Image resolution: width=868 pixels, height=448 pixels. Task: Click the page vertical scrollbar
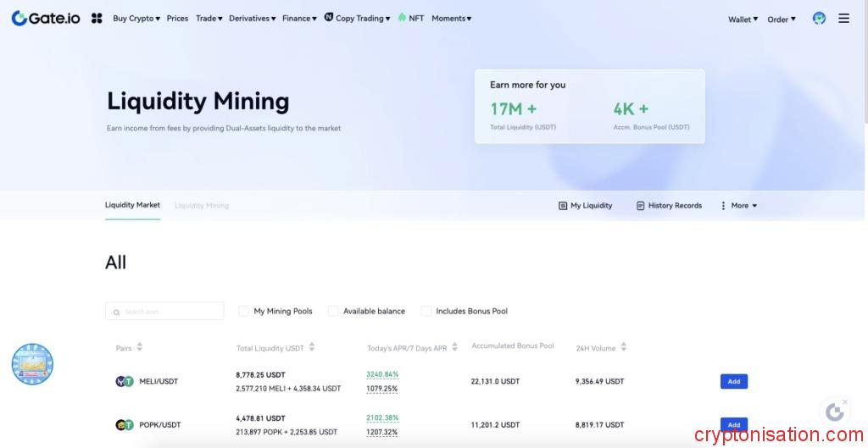click(x=865, y=61)
